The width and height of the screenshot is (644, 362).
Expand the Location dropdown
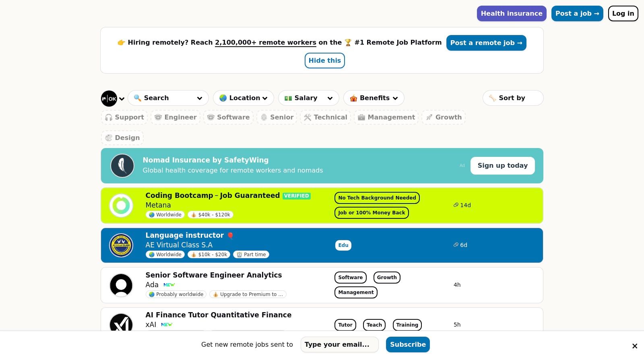click(x=244, y=98)
